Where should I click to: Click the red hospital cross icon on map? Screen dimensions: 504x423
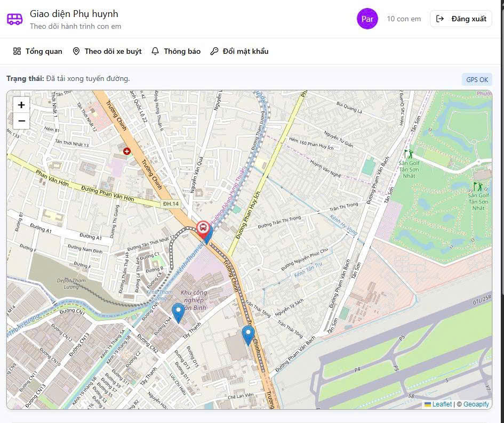pyautogui.click(x=127, y=151)
